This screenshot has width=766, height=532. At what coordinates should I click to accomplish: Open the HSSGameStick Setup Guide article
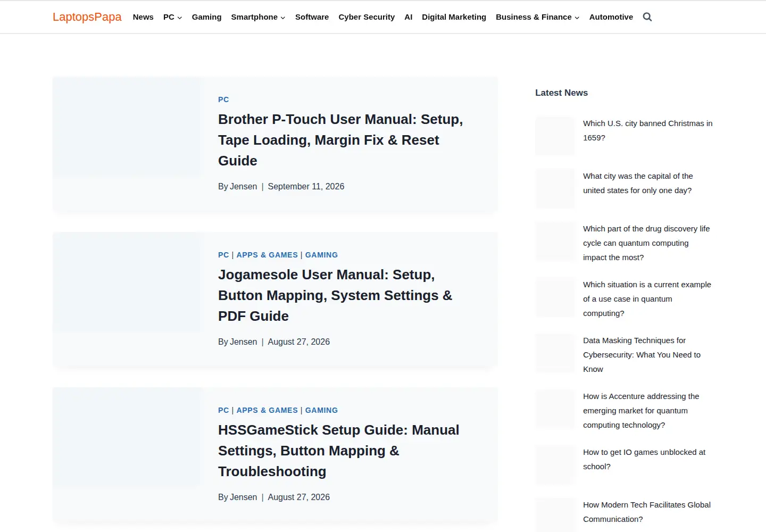(x=338, y=451)
